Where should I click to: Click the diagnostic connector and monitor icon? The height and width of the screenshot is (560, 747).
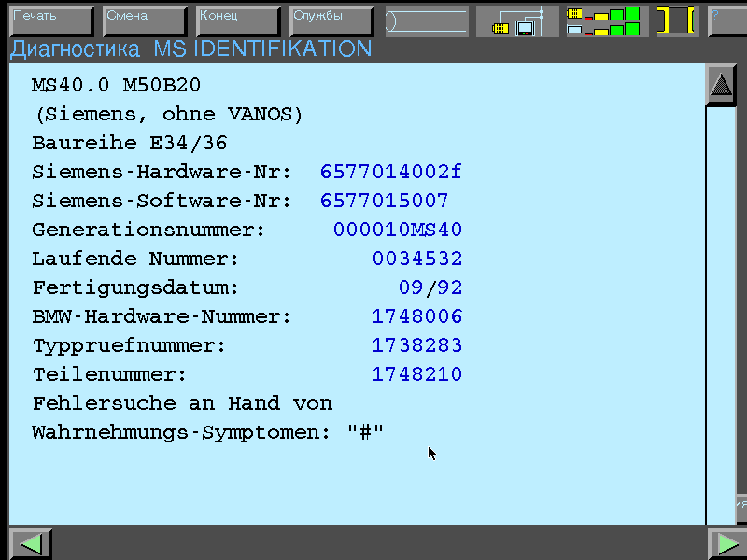point(517,21)
